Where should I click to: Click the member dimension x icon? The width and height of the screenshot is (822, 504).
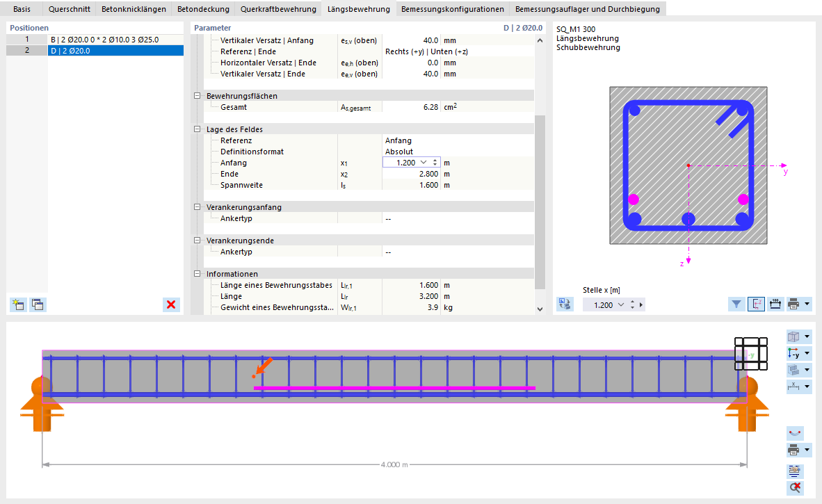(x=793, y=387)
